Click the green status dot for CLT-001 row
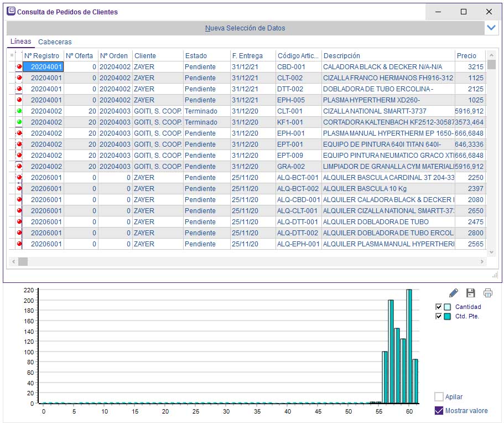The image size is (504, 423). tap(19, 111)
